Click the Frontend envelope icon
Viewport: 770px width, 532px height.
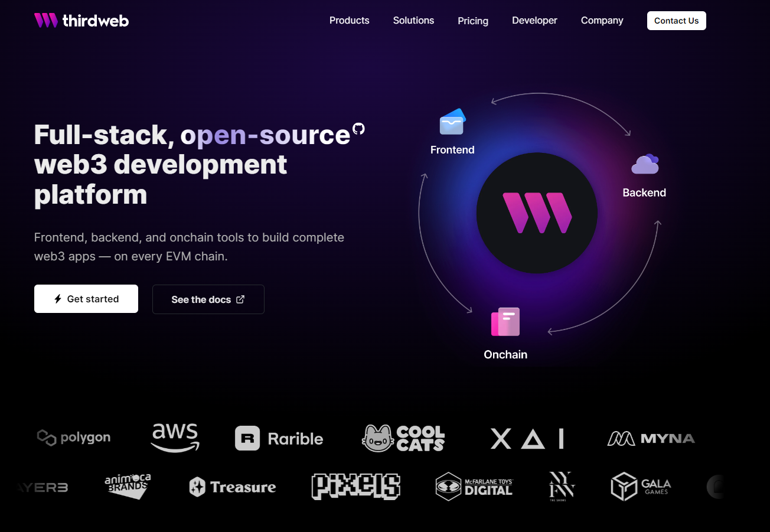tap(452, 122)
